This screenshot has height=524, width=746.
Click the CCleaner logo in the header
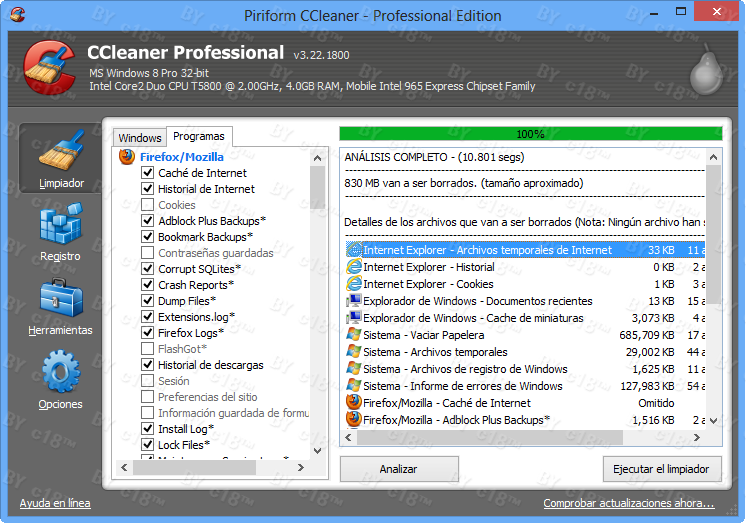tap(49, 67)
